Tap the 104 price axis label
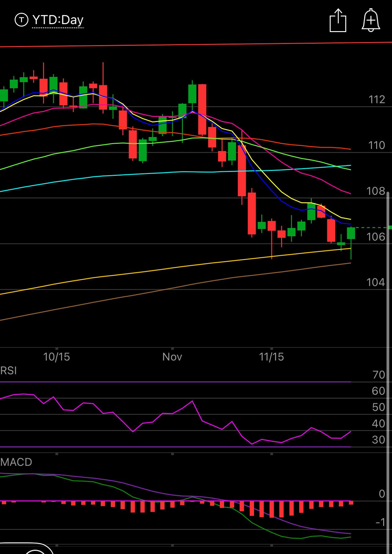The width and height of the screenshot is (392, 554). click(x=376, y=282)
